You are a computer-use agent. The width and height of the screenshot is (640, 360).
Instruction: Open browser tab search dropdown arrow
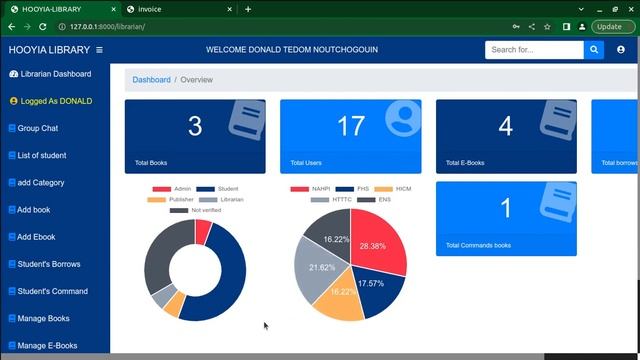pos(581,9)
